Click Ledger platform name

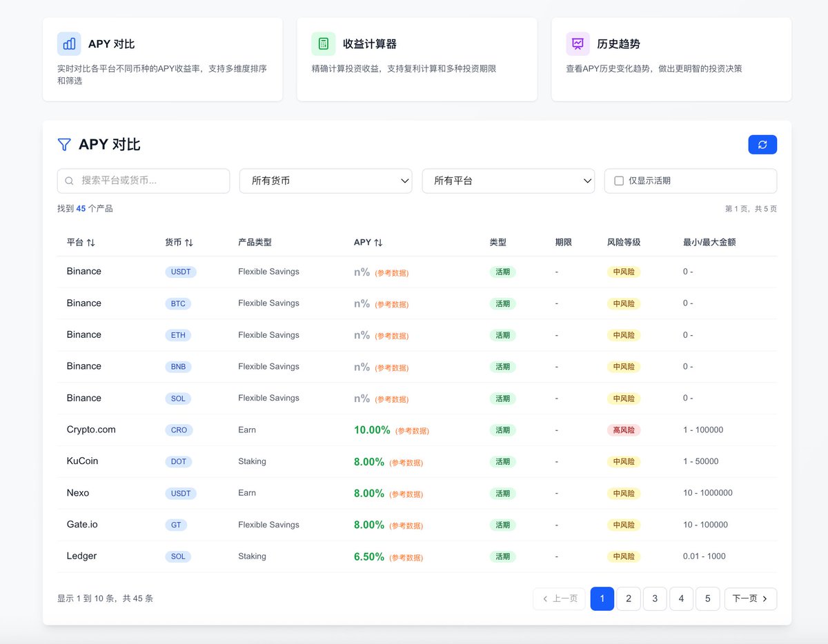point(81,556)
